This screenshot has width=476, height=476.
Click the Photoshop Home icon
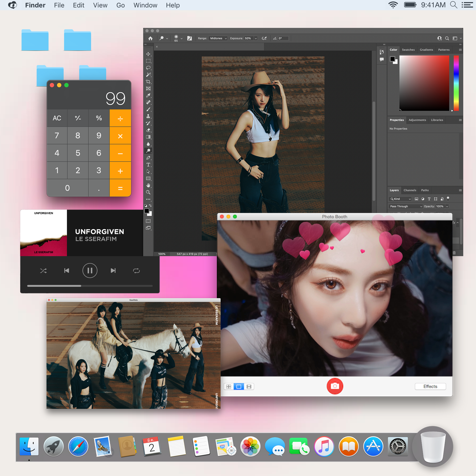150,38
